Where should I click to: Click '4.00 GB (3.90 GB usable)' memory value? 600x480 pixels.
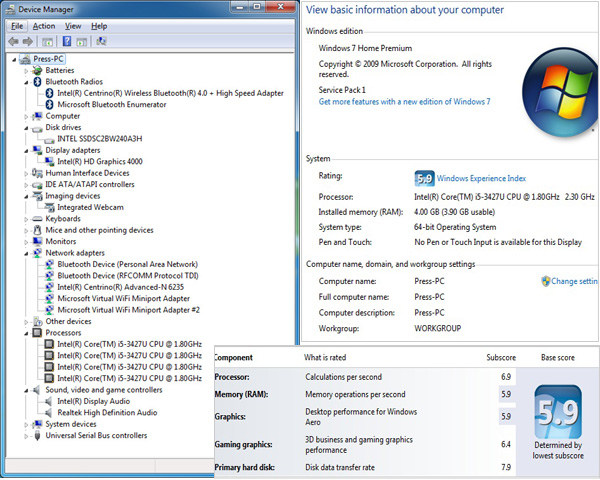(455, 212)
